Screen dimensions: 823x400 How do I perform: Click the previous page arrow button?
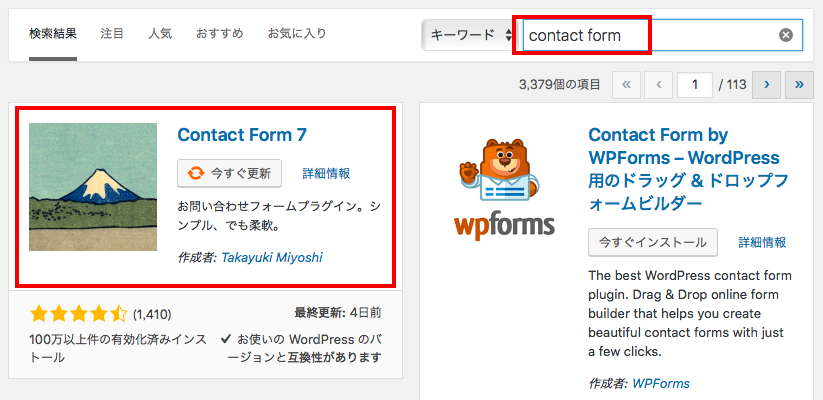pyautogui.click(x=658, y=85)
